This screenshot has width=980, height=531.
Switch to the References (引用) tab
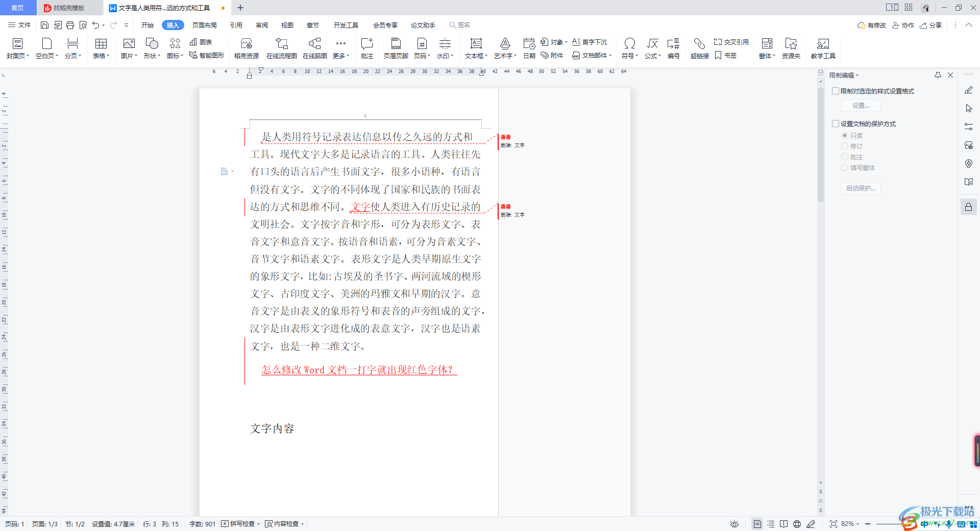click(236, 25)
